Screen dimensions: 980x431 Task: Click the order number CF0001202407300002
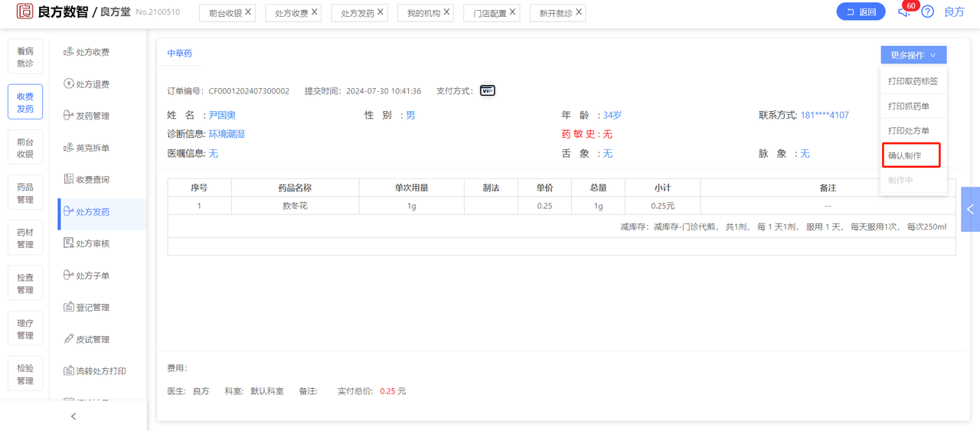pos(249,91)
